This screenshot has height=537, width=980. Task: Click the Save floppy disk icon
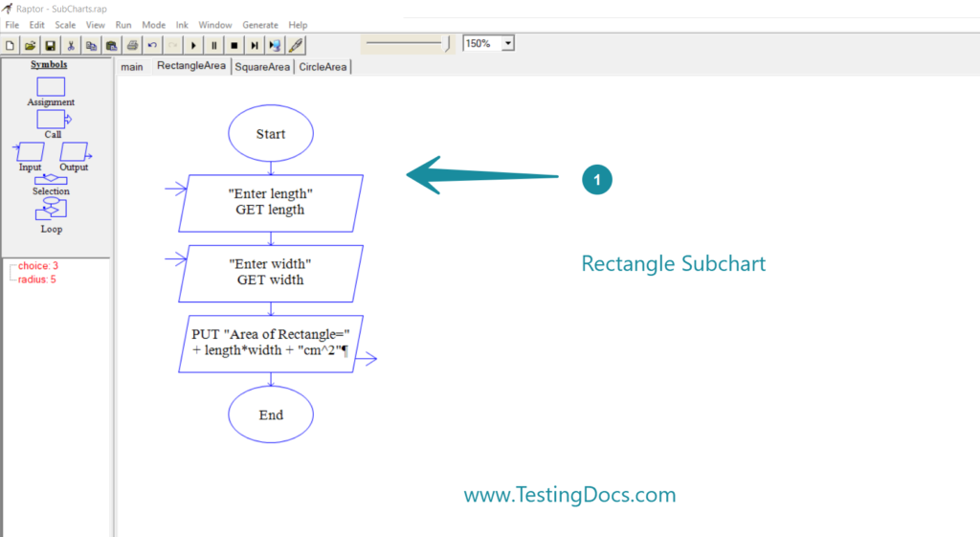(51, 45)
